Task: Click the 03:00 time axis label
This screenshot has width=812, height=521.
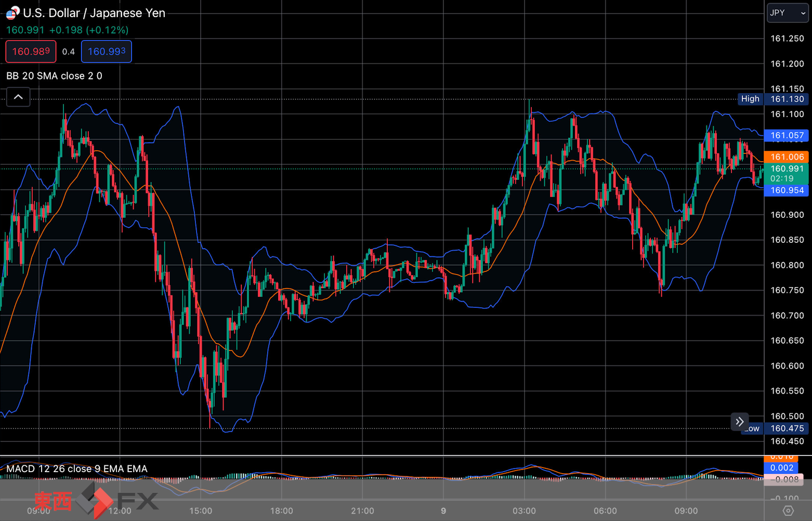Action: [x=524, y=511]
